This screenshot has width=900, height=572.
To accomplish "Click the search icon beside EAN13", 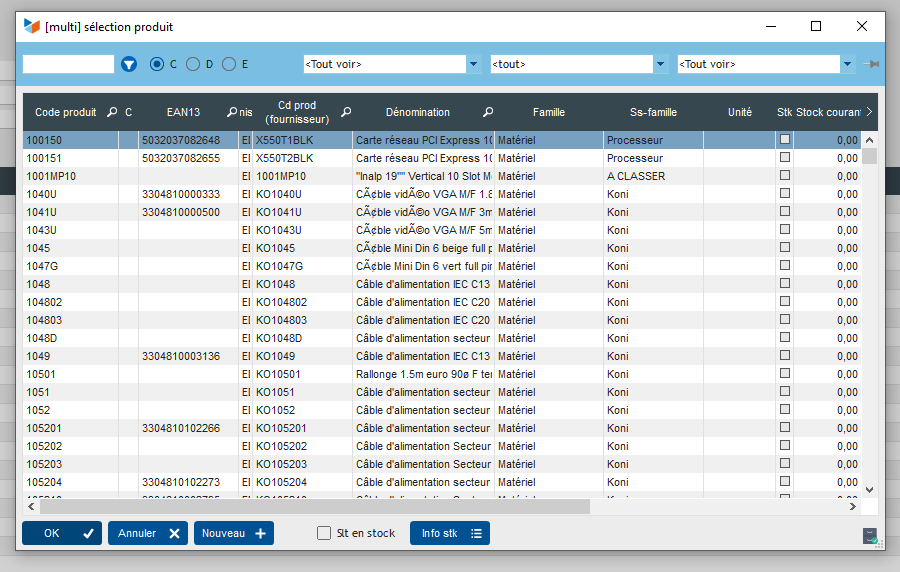I will 231,112.
